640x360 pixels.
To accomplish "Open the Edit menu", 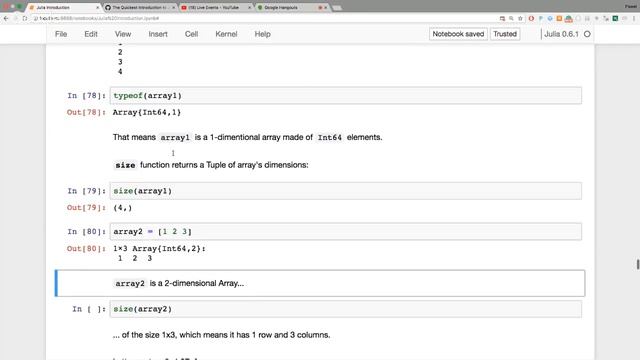I will click(x=91, y=34).
